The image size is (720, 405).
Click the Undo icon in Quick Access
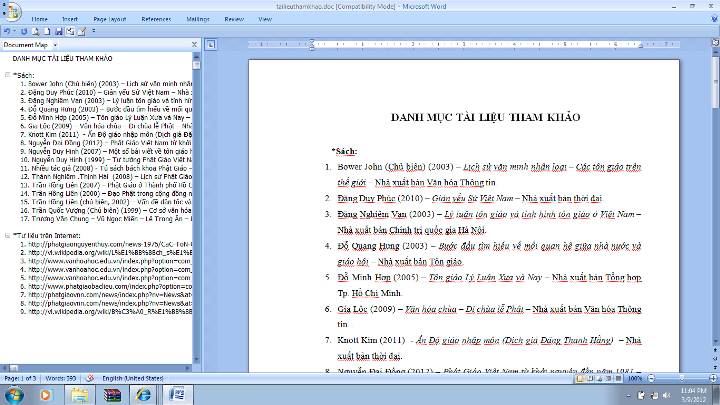[8, 31]
